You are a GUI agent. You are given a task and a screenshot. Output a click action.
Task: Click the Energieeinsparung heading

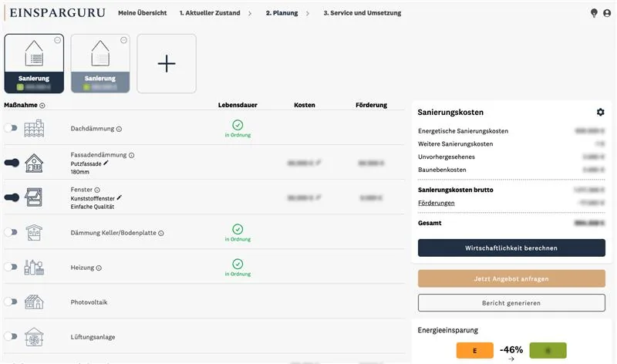(x=448, y=330)
